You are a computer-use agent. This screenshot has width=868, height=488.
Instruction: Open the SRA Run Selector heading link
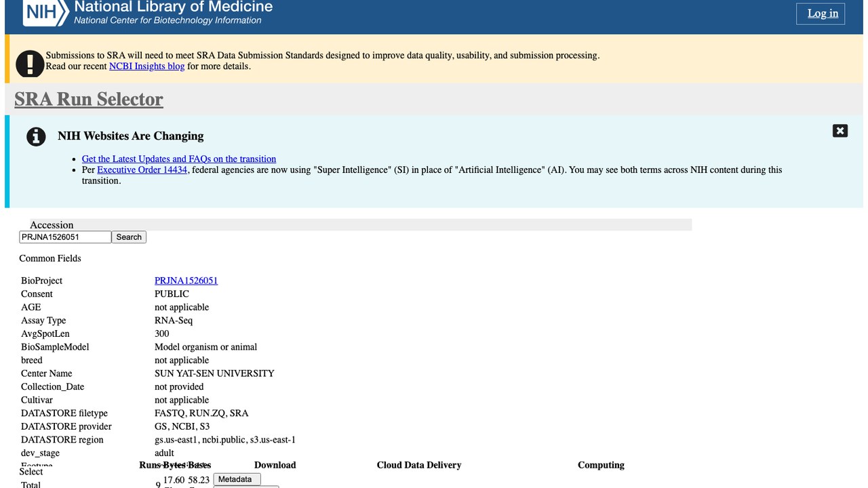[89, 99]
